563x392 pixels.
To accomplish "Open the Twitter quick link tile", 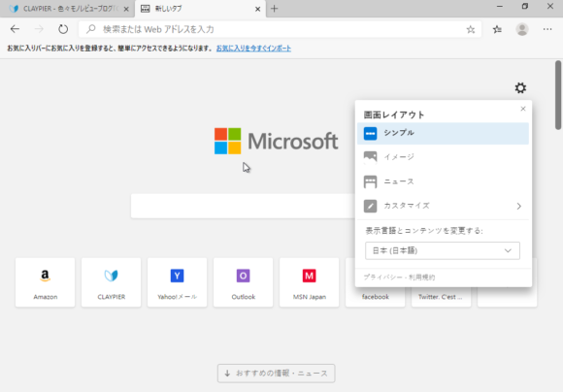I will (x=442, y=297).
